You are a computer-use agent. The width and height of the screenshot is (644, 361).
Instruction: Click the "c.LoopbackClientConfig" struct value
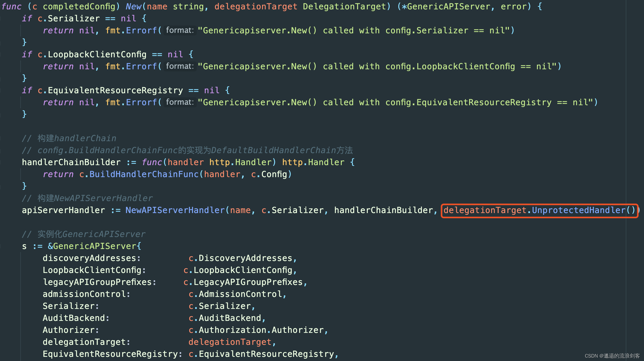[238, 270]
